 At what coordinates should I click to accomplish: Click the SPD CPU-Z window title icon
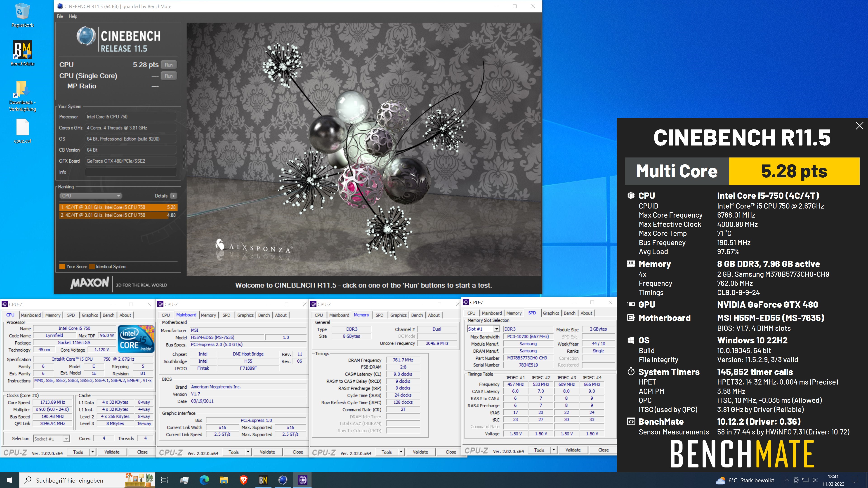(466, 302)
